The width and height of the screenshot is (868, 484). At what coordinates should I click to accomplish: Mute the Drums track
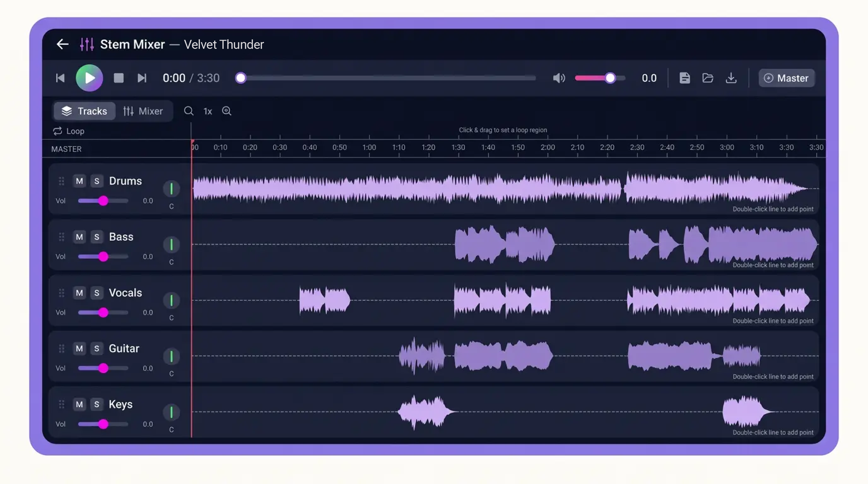79,181
